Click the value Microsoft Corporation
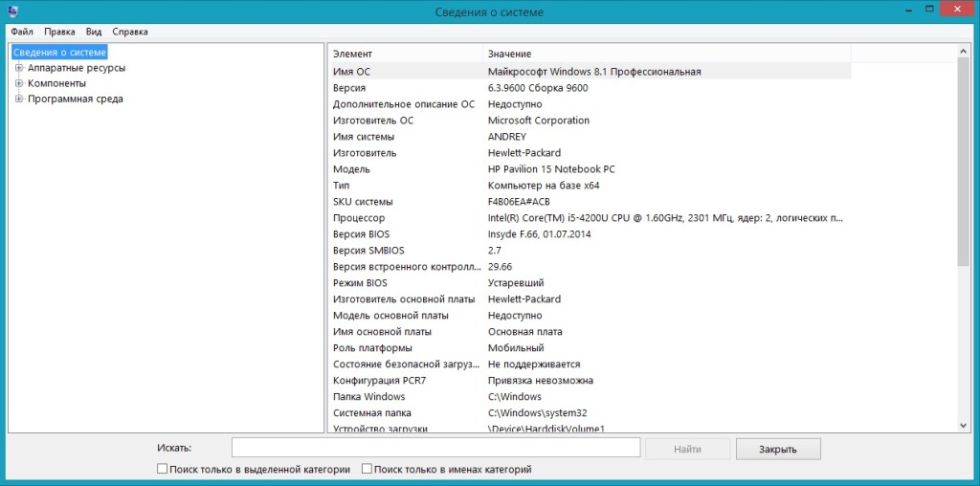The width and height of the screenshot is (980, 486). (x=538, y=121)
